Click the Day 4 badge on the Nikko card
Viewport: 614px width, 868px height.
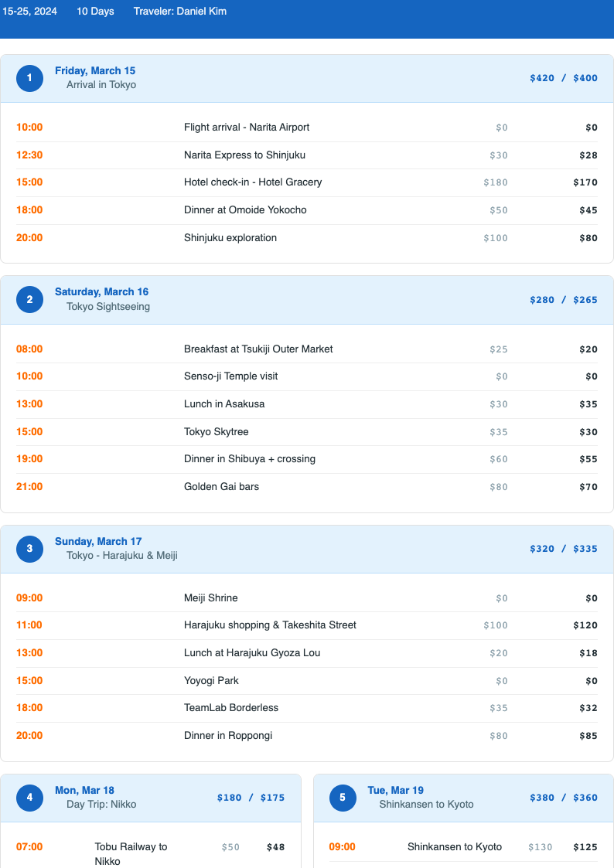pyautogui.click(x=29, y=798)
